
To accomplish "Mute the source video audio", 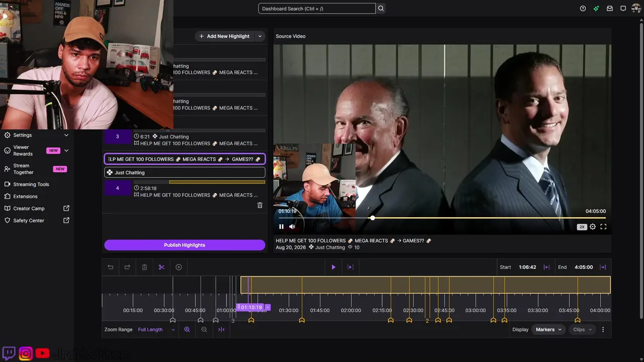I will tap(292, 227).
